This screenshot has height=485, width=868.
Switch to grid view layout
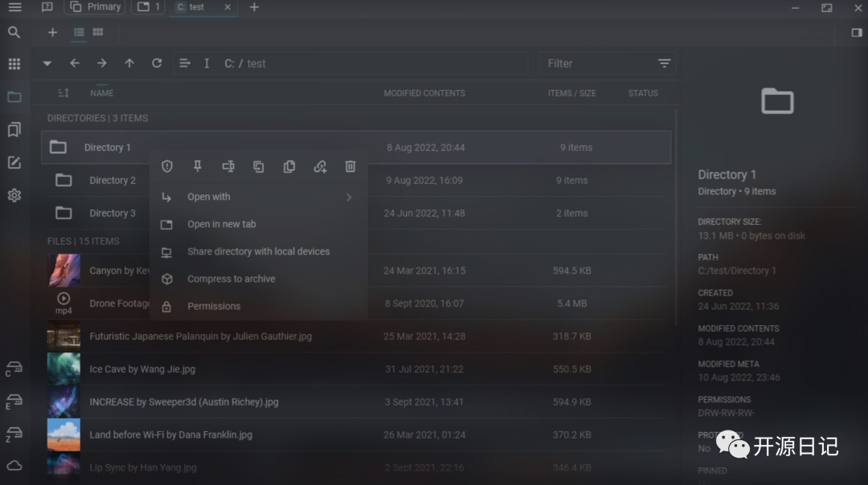click(98, 32)
